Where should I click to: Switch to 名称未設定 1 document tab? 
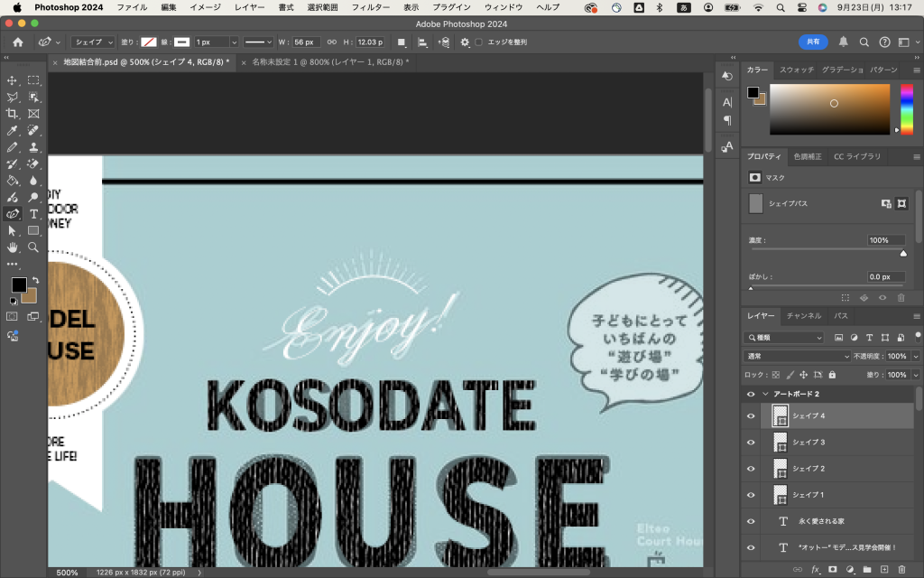coord(329,62)
